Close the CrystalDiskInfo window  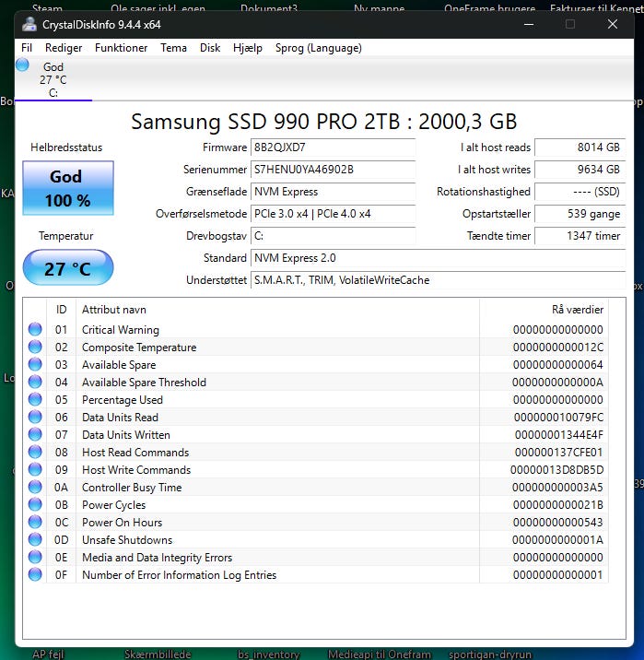coord(613,24)
